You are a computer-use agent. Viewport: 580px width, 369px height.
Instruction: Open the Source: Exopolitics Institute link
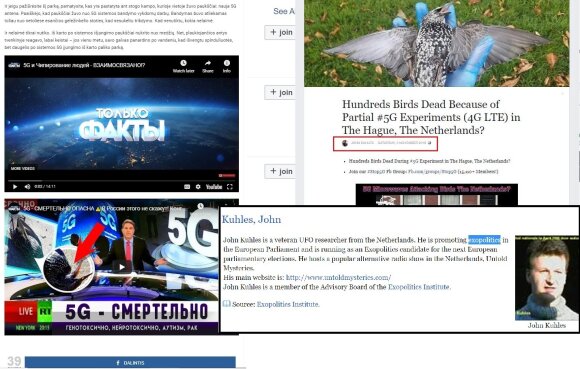coord(288,304)
